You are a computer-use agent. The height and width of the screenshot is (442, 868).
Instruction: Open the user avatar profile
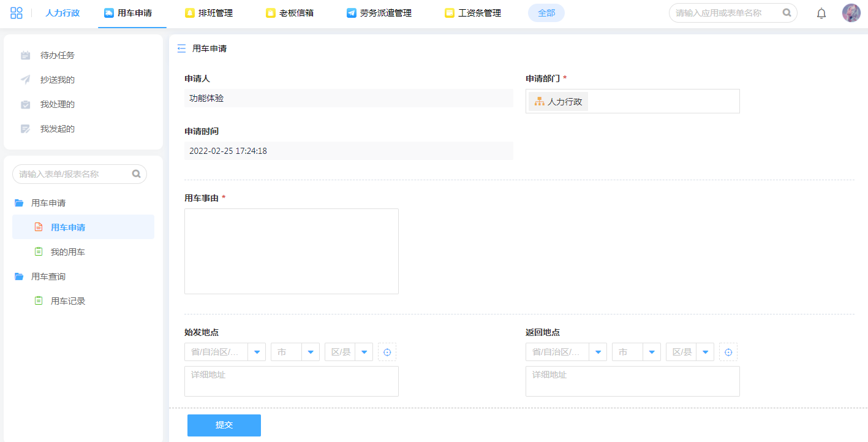[851, 13]
